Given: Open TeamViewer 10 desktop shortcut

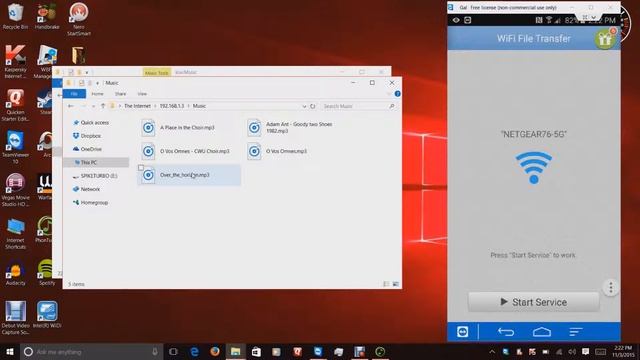Looking at the screenshot, I should [x=15, y=148].
